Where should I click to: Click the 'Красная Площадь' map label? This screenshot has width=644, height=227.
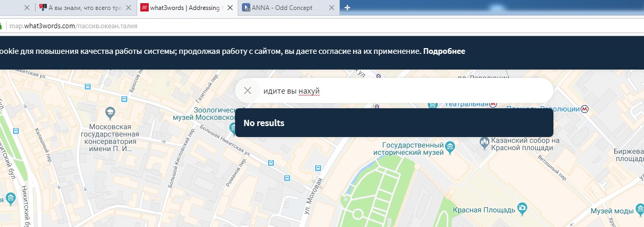coord(484,210)
